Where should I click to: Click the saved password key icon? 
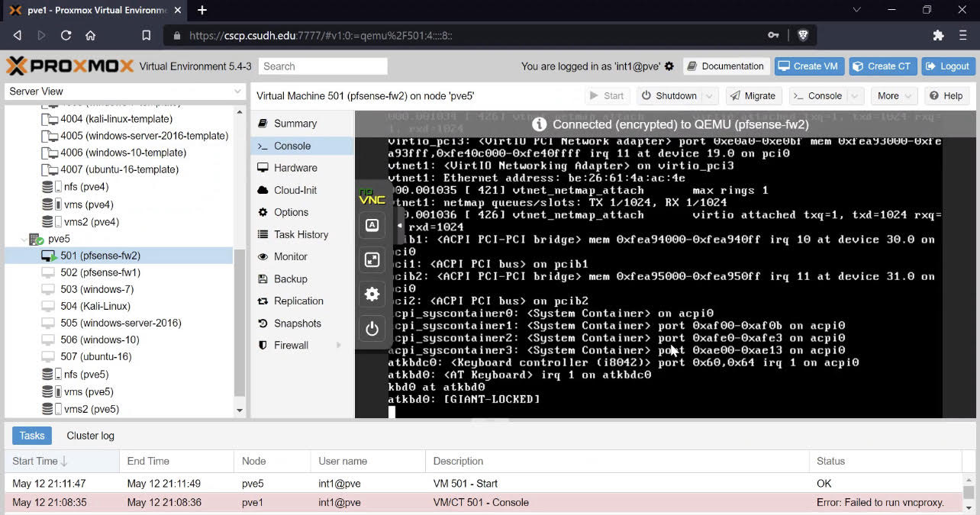tap(773, 35)
